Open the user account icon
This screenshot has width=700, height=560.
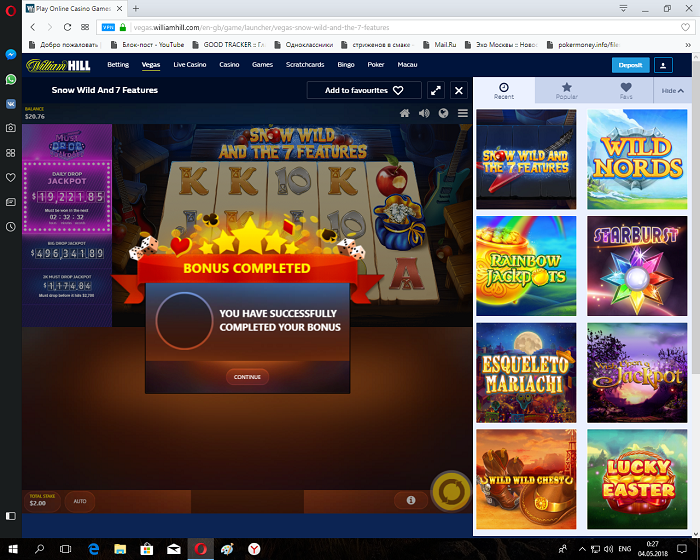click(663, 65)
